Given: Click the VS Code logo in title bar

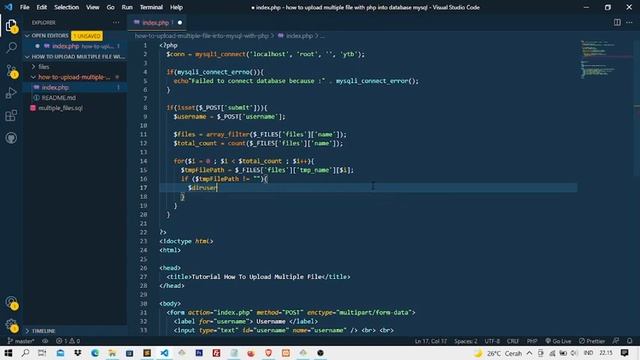Looking at the screenshot, I should click(x=8, y=7).
